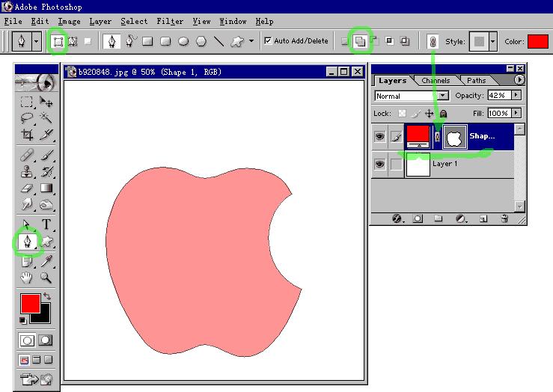
Task: Choose the Hand tool in the toolbox
Action: (28, 278)
